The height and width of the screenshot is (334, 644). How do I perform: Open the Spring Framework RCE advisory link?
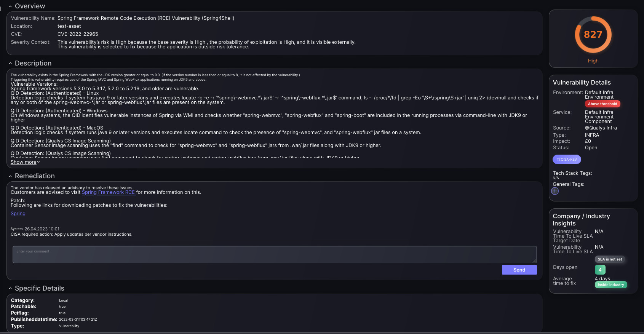pyautogui.click(x=109, y=192)
